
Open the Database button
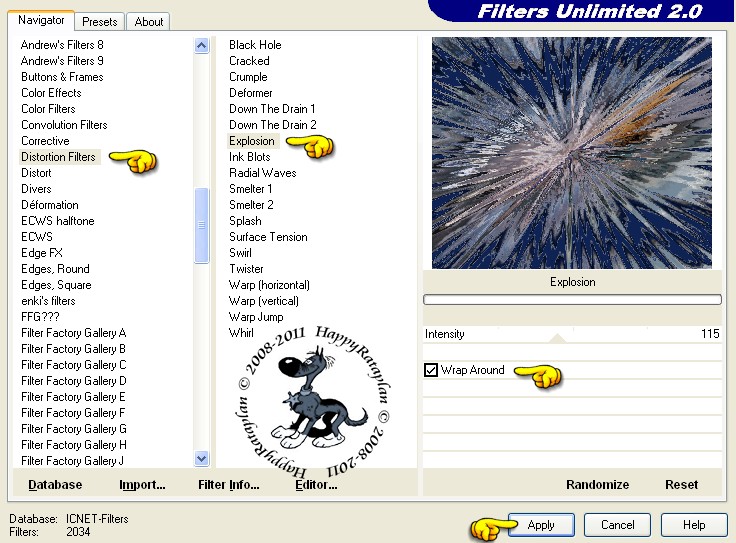coord(55,485)
